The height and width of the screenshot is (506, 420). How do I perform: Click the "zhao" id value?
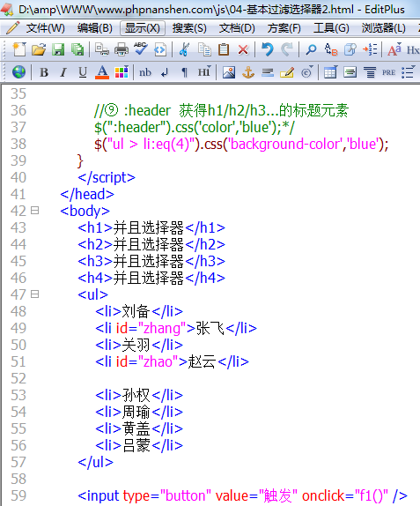pyautogui.click(x=158, y=361)
